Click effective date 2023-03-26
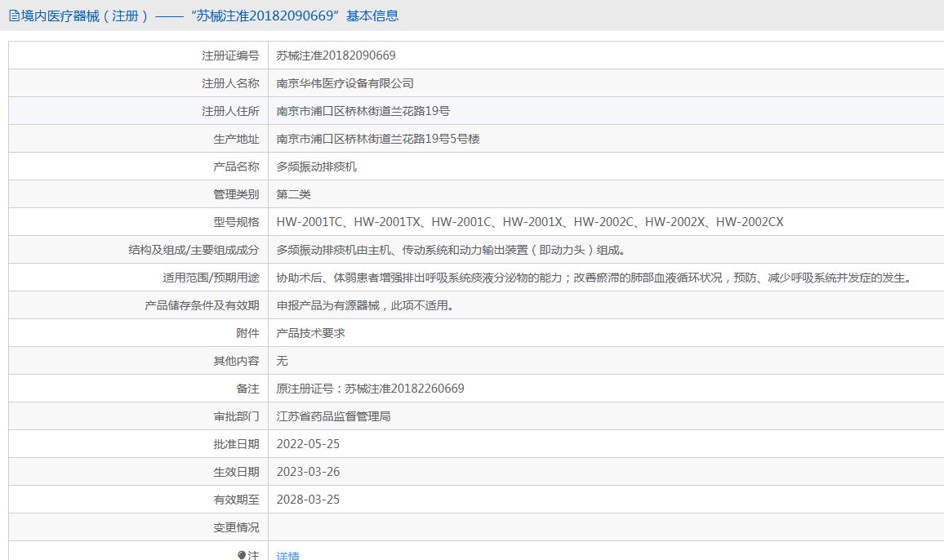Screen dimensions: 944x560 click(308, 472)
